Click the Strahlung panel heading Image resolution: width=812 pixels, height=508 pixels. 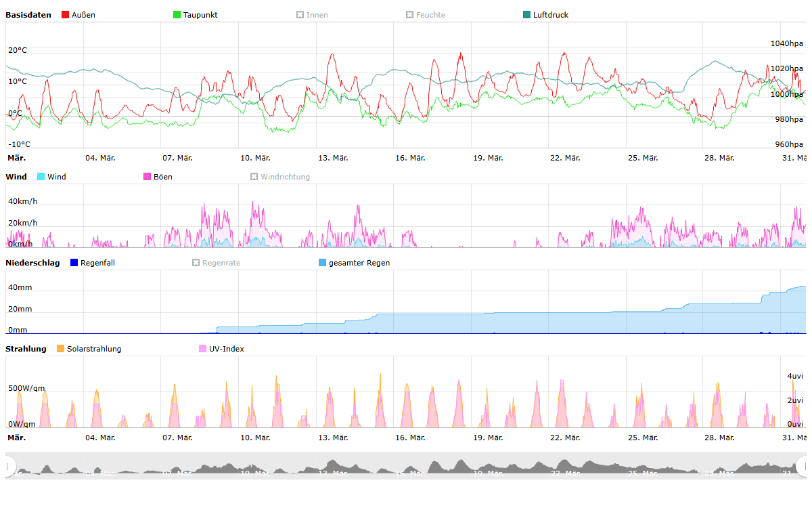click(26, 349)
